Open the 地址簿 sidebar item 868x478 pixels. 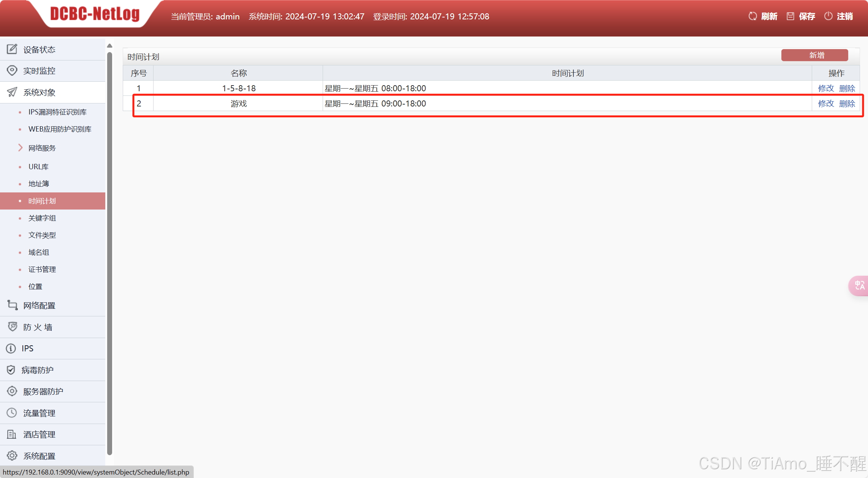tap(39, 184)
